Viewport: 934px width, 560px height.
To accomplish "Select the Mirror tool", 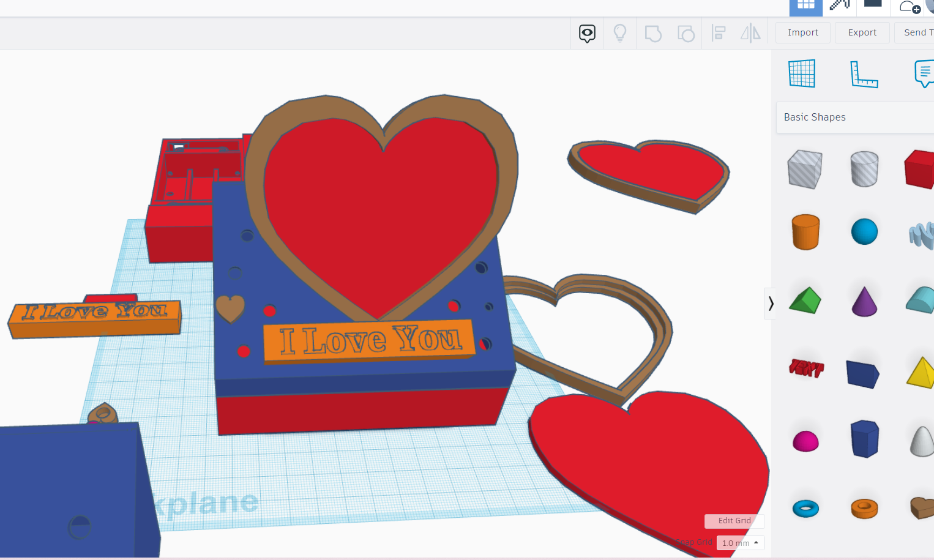I will [x=751, y=33].
